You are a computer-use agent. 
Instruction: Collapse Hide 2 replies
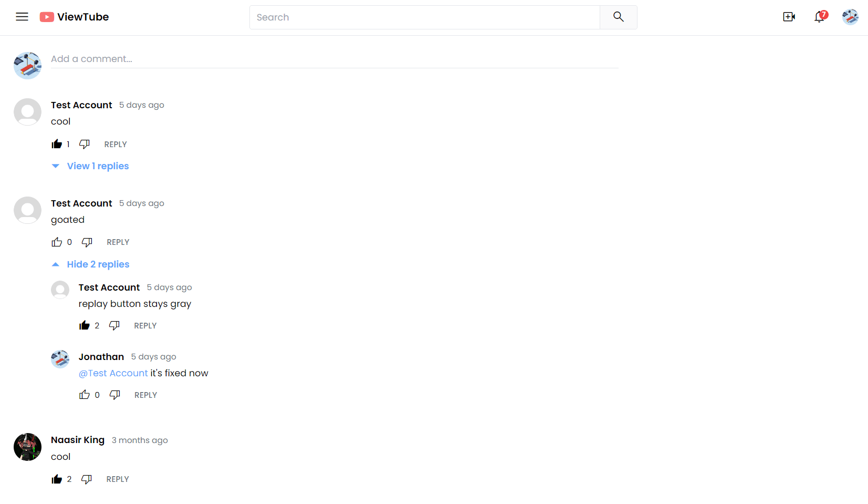coord(98,264)
